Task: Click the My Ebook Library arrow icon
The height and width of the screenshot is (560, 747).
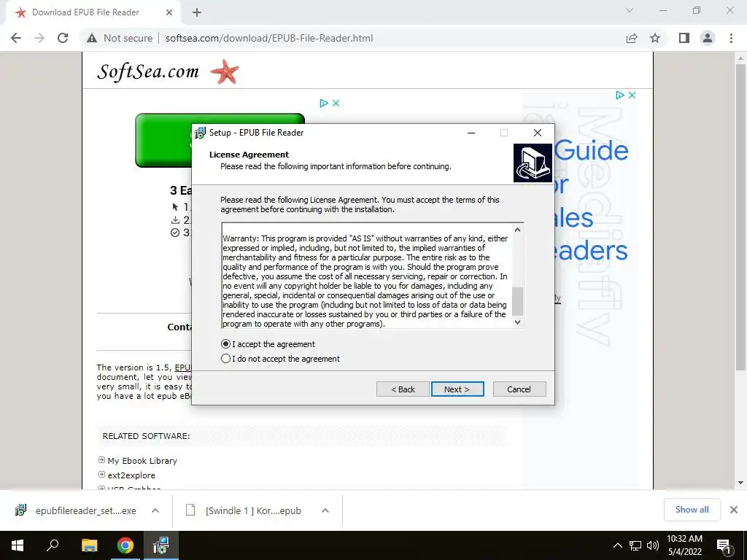Action: [101, 460]
